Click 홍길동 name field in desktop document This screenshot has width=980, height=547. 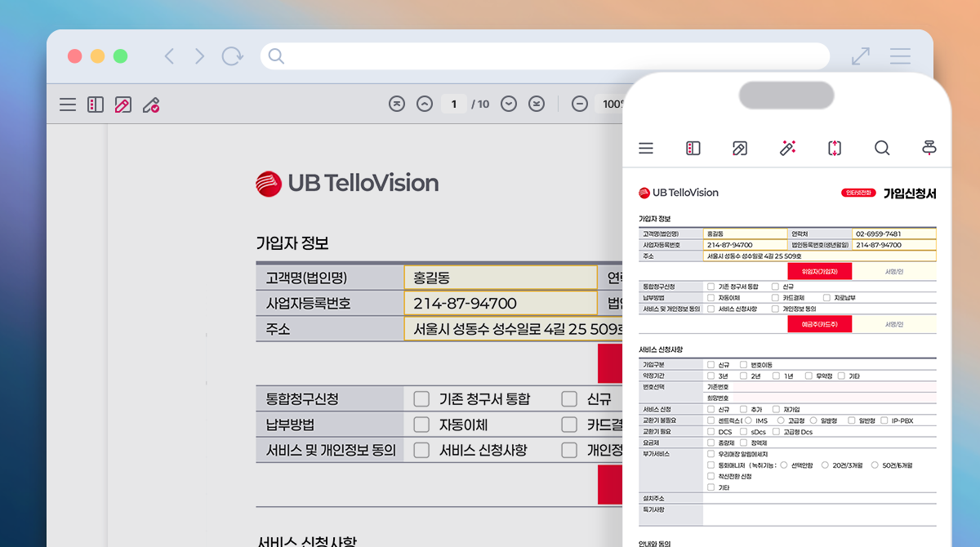pyautogui.click(x=501, y=278)
